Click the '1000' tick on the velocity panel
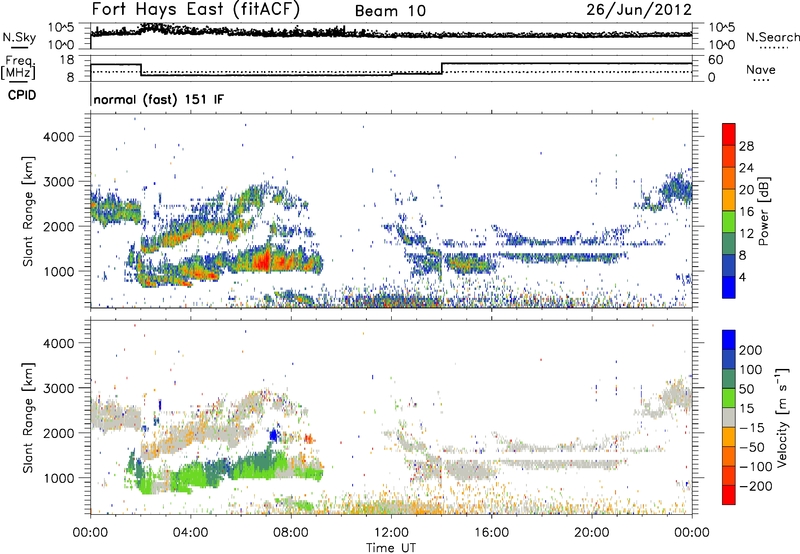The image size is (800, 554). pos(59,478)
